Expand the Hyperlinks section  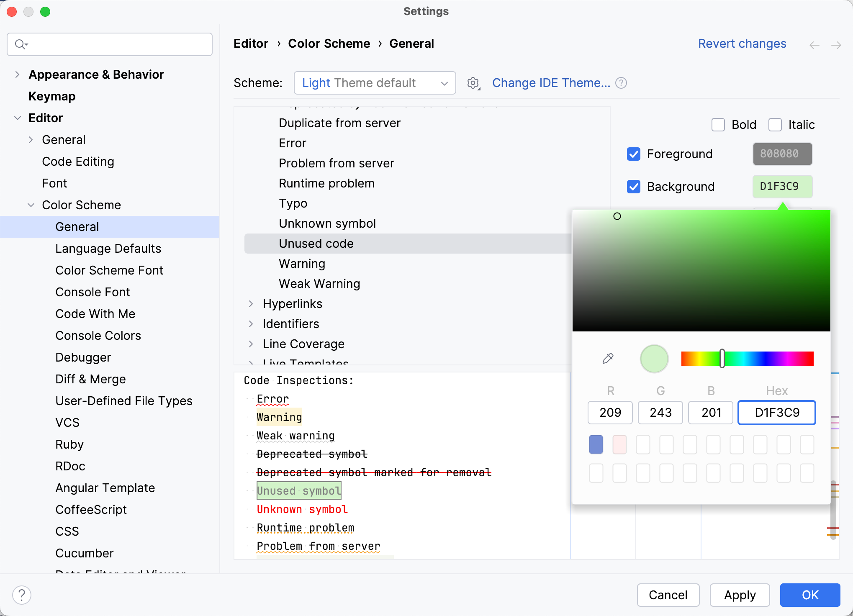pyautogui.click(x=251, y=304)
